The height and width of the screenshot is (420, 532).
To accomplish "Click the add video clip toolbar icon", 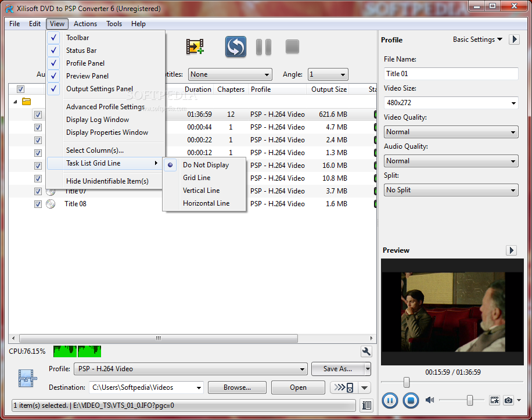I will [195, 46].
